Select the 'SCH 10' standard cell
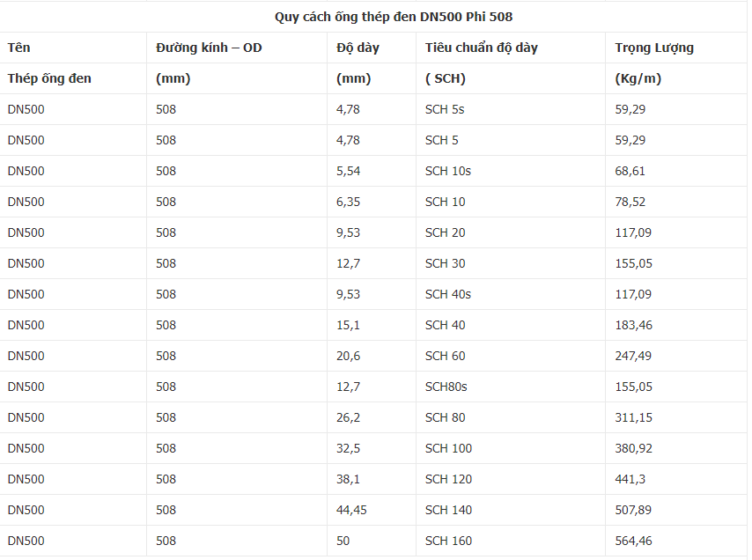Screen dimensions: 752x560 pos(446,202)
